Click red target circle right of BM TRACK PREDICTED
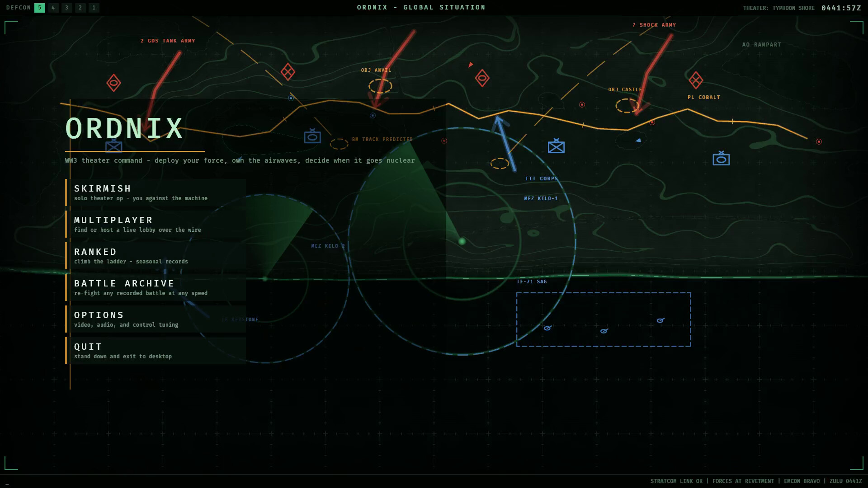Image resolution: width=868 pixels, height=488 pixels. [444, 141]
